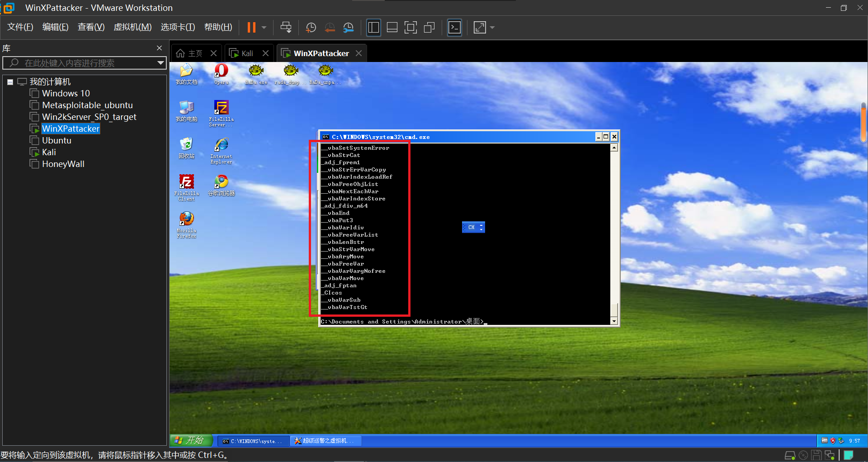The image size is (868, 462).
Task: Open the stretch display dropdown arrow
Action: (x=492, y=28)
